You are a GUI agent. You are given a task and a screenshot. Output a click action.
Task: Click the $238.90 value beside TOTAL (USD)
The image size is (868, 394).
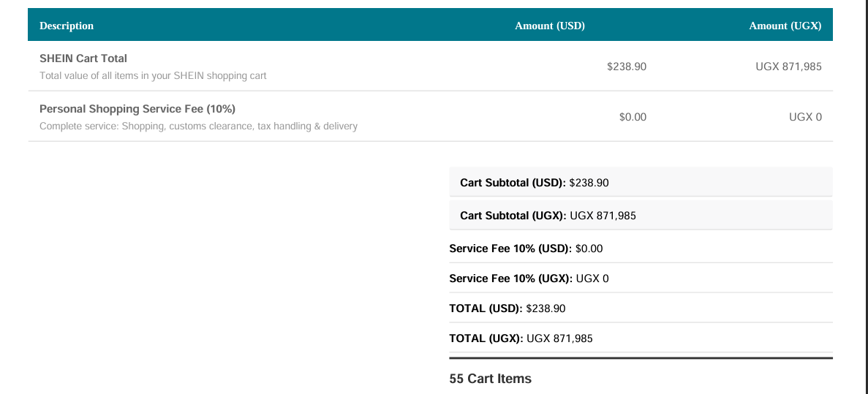[546, 308]
